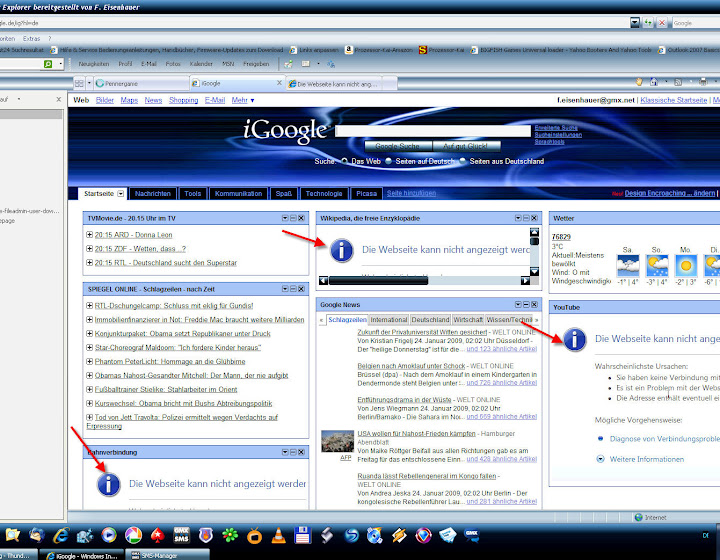The height and width of the screenshot is (560, 720).
Task: Click the floppy disk save icon in quick launch
Action: tap(302, 535)
